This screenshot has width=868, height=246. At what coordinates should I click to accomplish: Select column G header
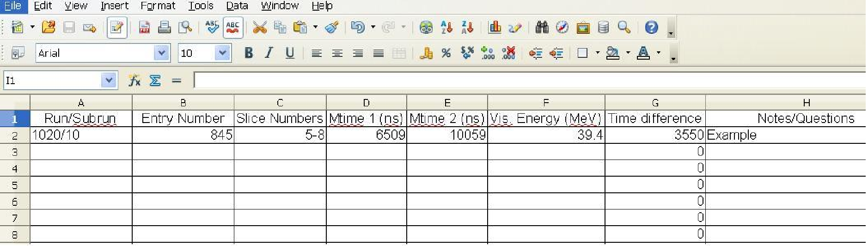(x=655, y=103)
